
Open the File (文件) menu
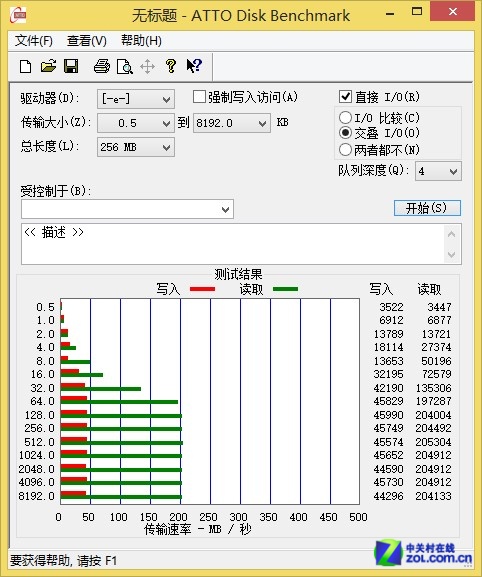[x=33, y=41]
